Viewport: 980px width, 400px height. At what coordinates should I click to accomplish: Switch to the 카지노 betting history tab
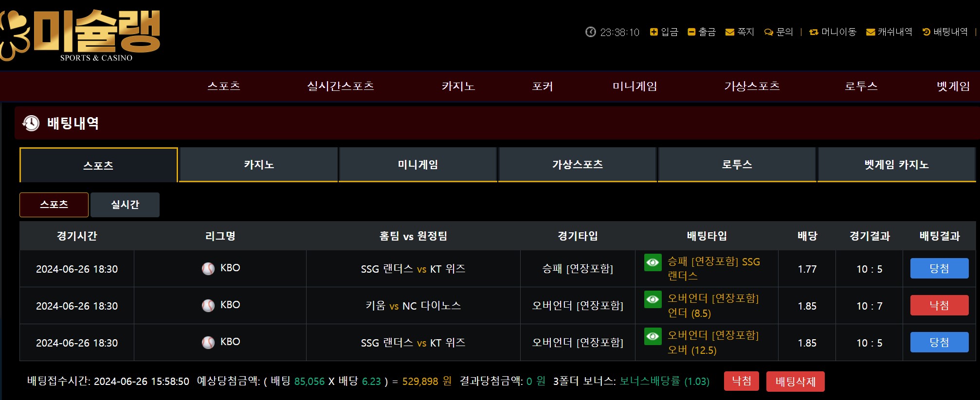(x=259, y=165)
